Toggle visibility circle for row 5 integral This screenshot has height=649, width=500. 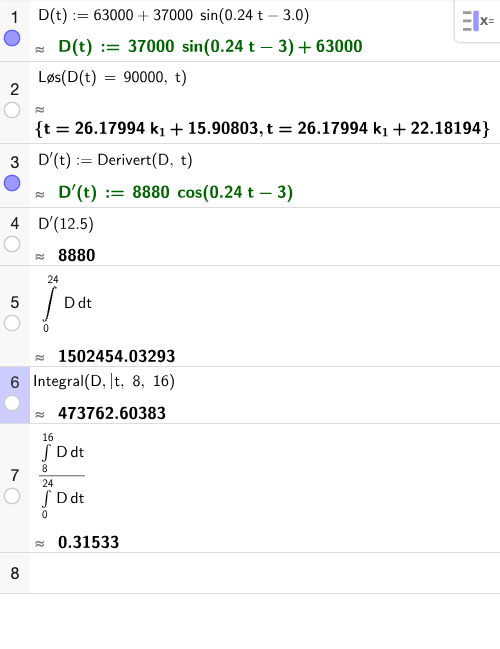pos(12,323)
